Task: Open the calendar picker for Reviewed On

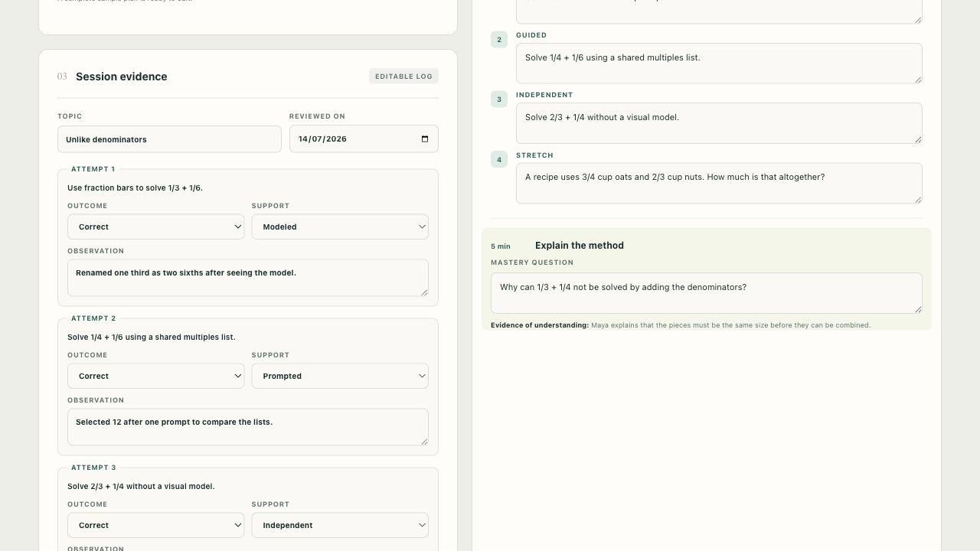Action: [x=425, y=139]
